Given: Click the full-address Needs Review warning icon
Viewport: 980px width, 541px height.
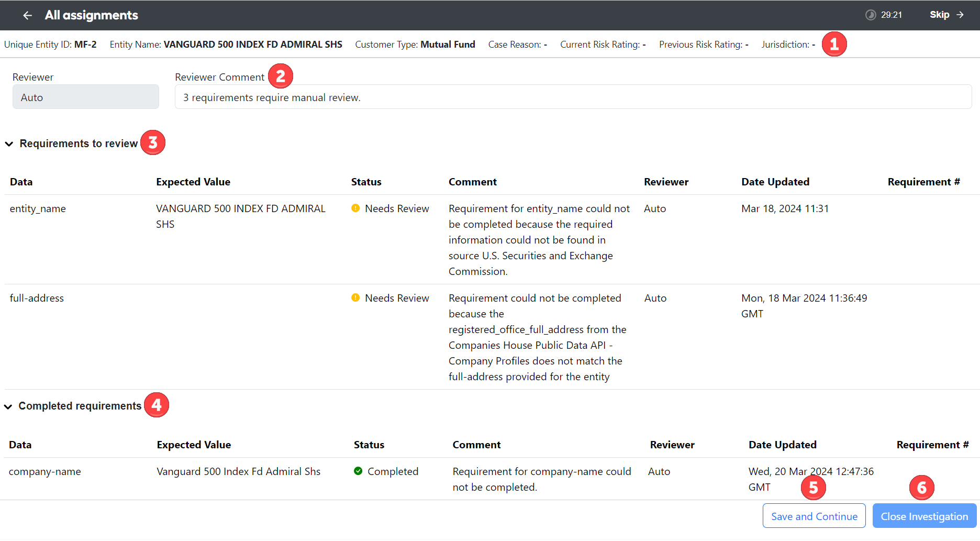Looking at the screenshot, I should [355, 298].
